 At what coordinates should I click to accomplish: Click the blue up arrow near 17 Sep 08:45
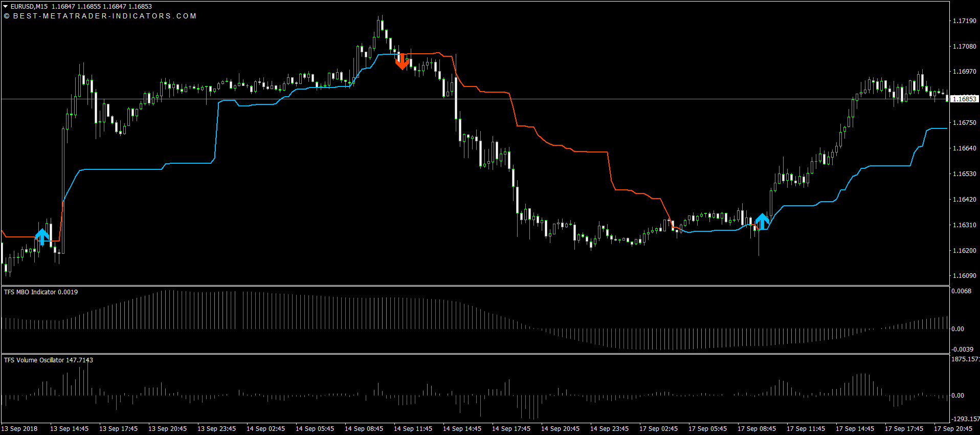(x=762, y=221)
